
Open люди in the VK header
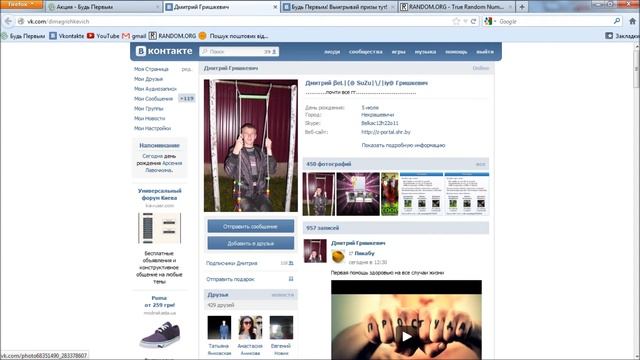pos(332,52)
